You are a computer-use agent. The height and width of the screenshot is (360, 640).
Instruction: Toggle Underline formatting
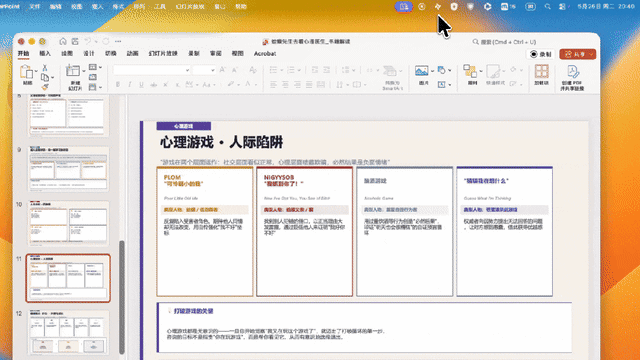click(x=141, y=85)
